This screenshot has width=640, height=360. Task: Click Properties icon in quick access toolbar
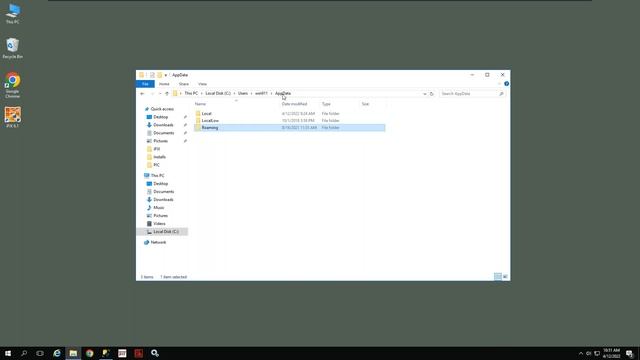pos(152,75)
